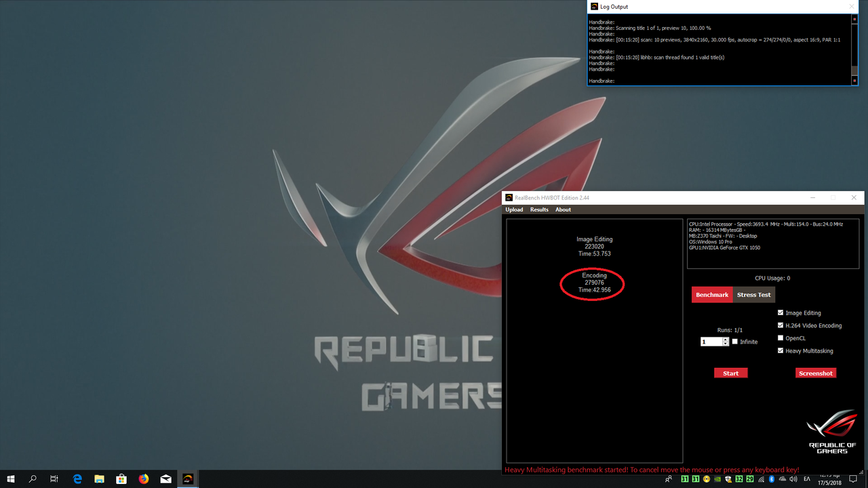
Task: Toggle the H.264 Video Encoding checkbox
Action: tap(781, 325)
